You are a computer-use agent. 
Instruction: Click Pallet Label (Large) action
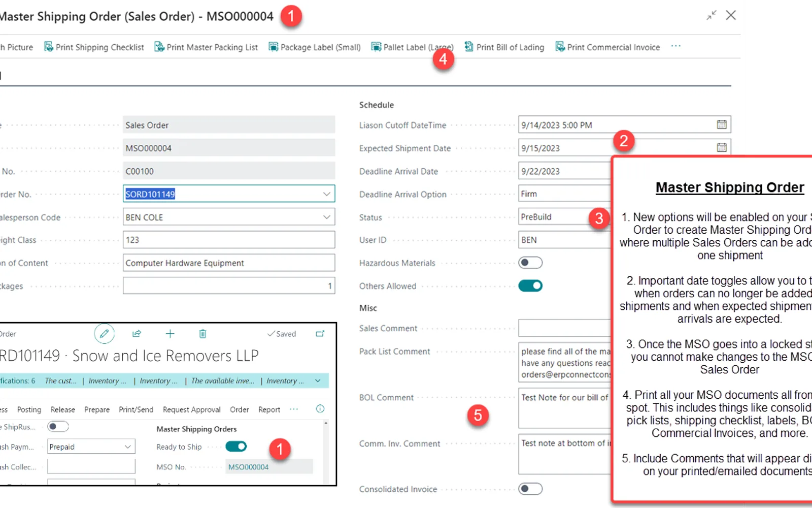[x=412, y=47]
